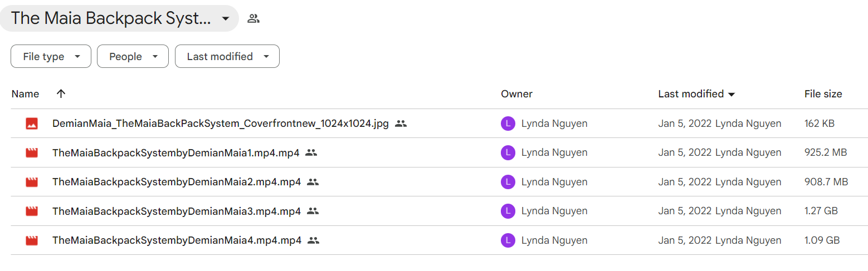868x271 pixels.
Task: Click owner name Lynda Nguyen in DemianMaia1 row
Action: (x=554, y=152)
